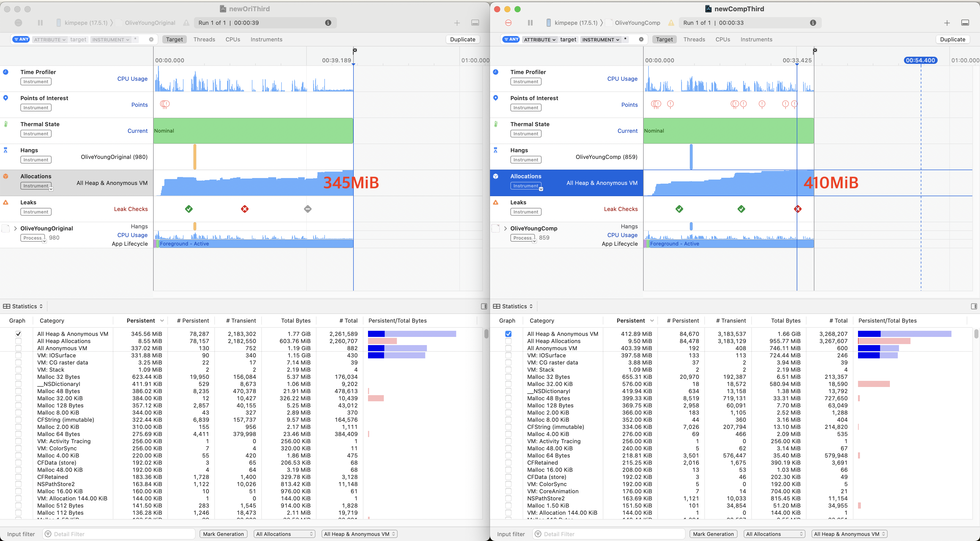
Task: Check Malloc 32.00 KiB graph in newCompThird
Action: (508, 384)
